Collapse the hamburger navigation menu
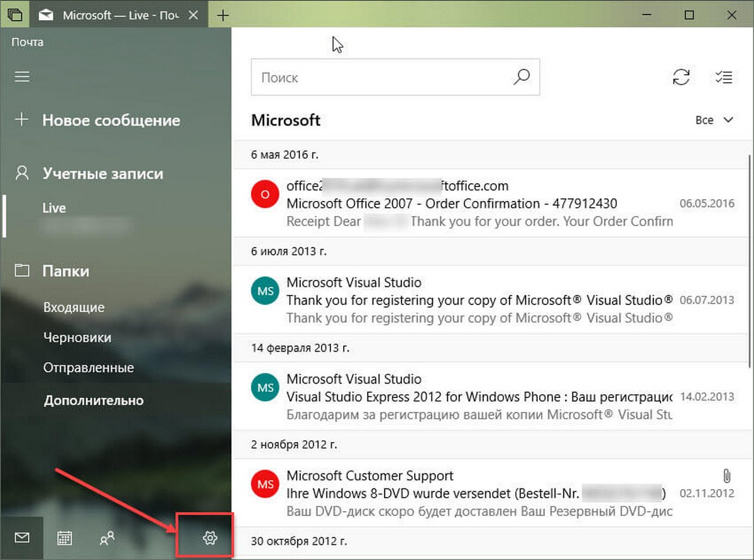Screen dimensions: 754x560 click(x=22, y=77)
